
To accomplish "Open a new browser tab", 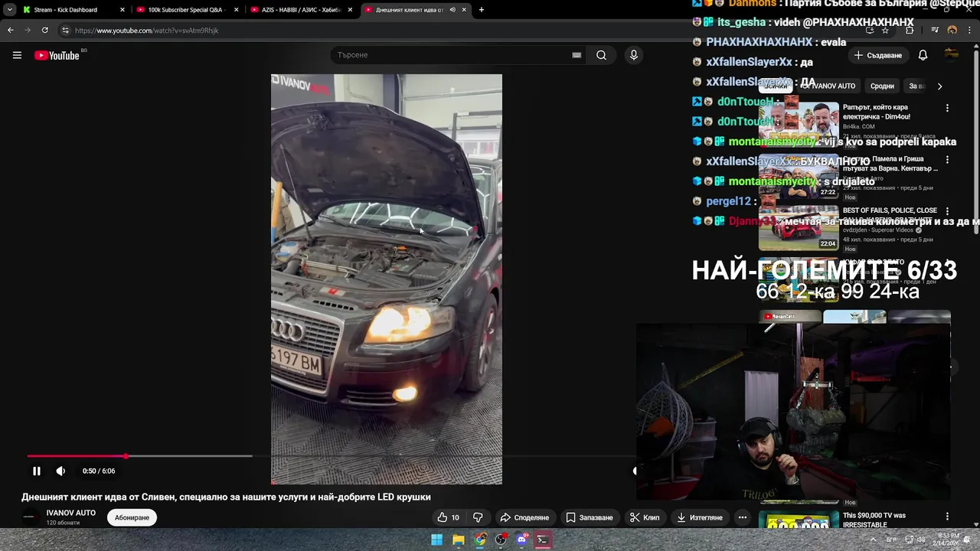I will 482,10.
